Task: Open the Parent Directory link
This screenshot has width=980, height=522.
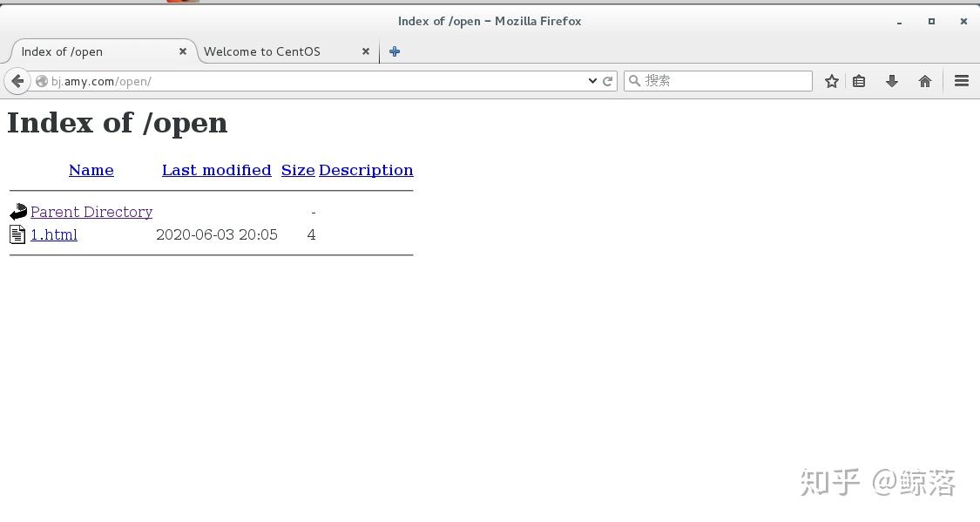Action: coord(91,212)
